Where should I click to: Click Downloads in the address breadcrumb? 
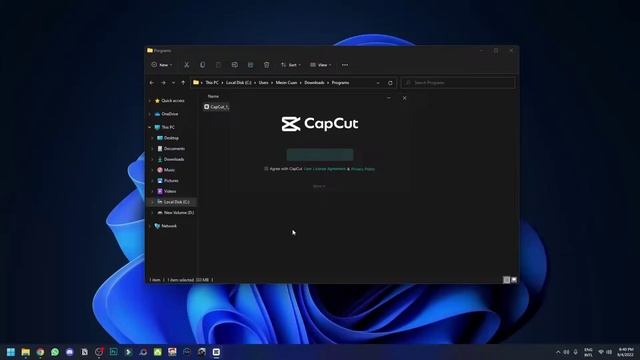pos(314,83)
